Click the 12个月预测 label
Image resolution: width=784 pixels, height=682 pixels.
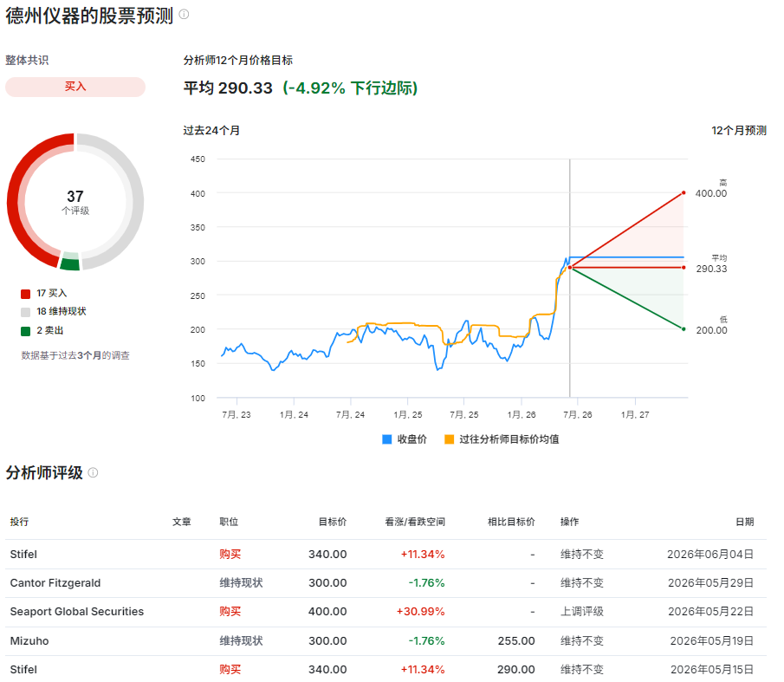click(739, 131)
